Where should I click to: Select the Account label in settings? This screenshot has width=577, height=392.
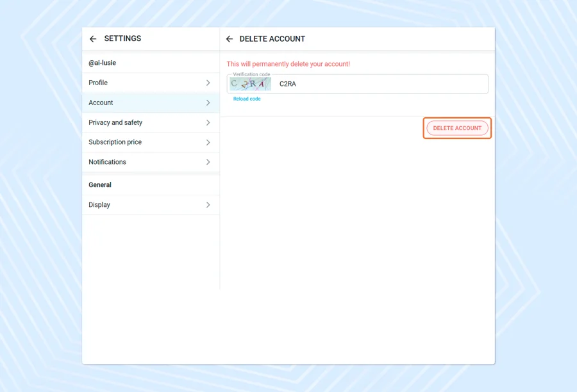click(101, 103)
